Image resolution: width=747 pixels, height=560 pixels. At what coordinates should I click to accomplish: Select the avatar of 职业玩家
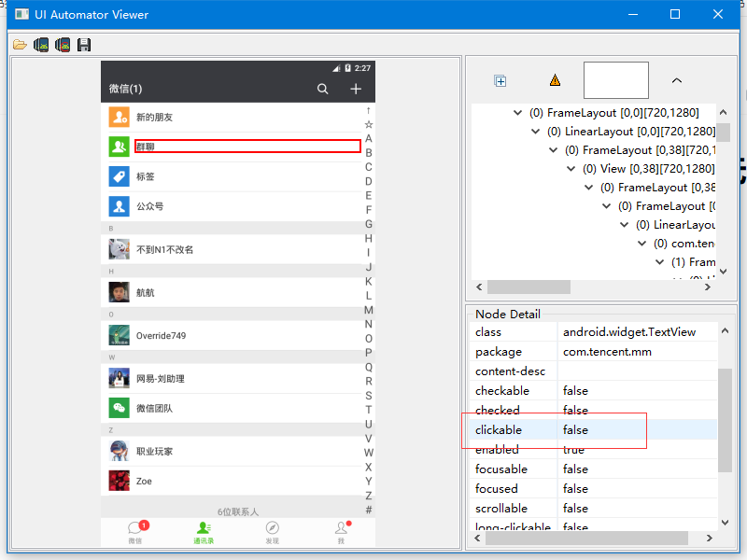120,451
